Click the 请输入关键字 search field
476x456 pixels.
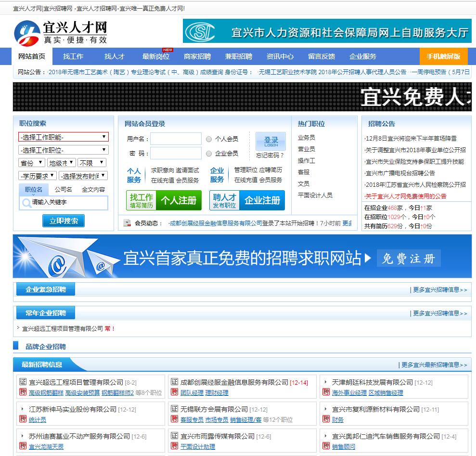click(64, 203)
